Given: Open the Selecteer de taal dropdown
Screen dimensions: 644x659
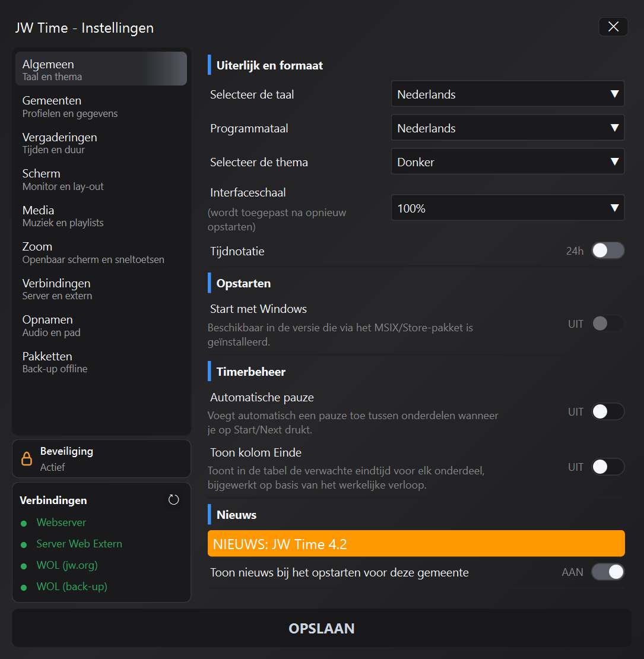Looking at the screenshot, I should [507, 94].
